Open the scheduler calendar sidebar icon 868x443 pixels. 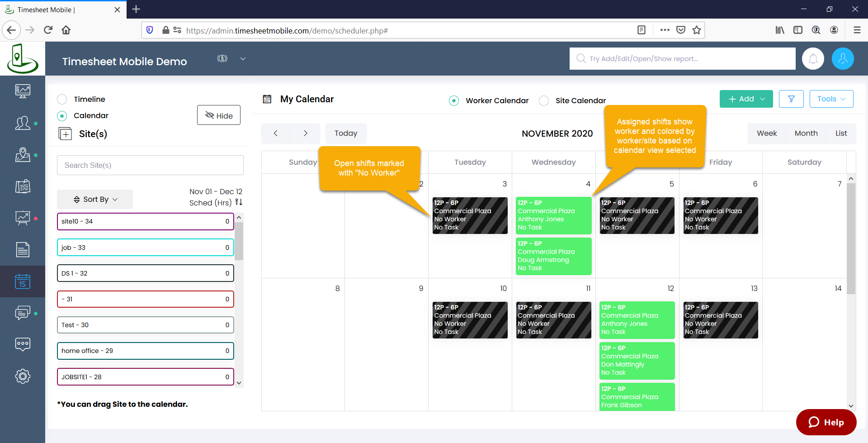pyautogui.click(x=22, y=281)
